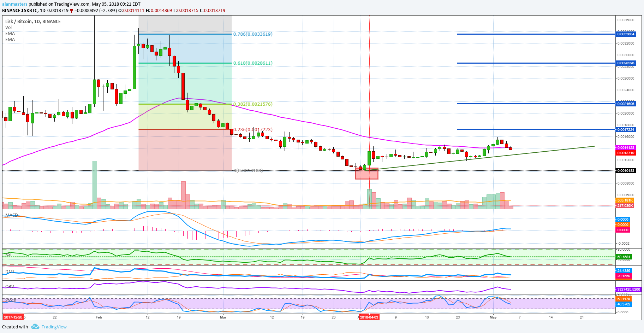Select the H:0.0014369 high price value
644x333 pixels.
[159, 11]
